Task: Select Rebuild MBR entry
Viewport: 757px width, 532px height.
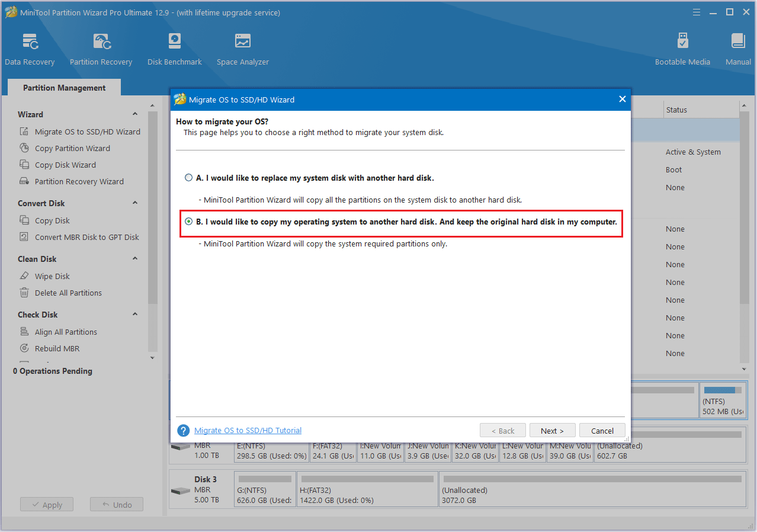Action: coord(57,348)
